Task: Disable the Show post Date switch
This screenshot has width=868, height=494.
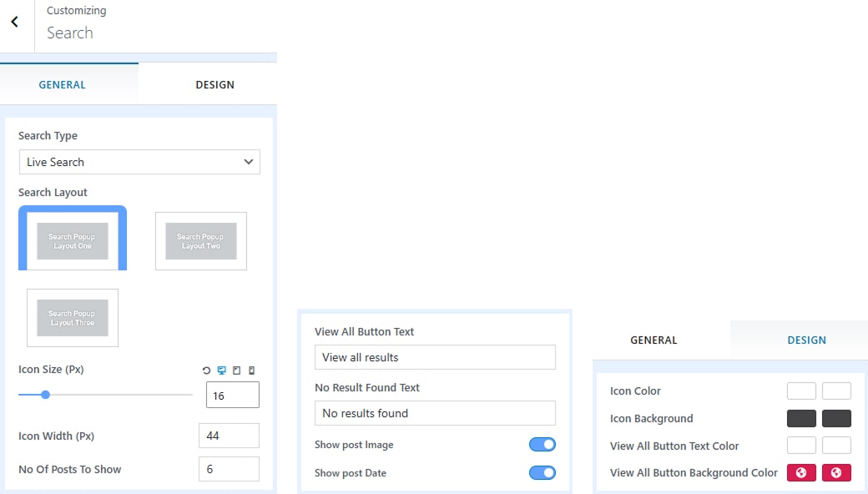Action: [542, 473]
